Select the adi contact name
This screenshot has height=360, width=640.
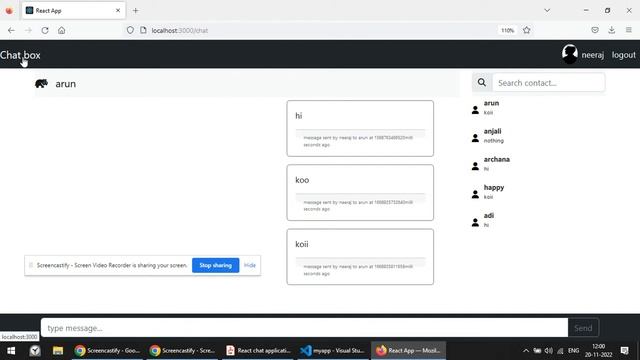[489, 216]
